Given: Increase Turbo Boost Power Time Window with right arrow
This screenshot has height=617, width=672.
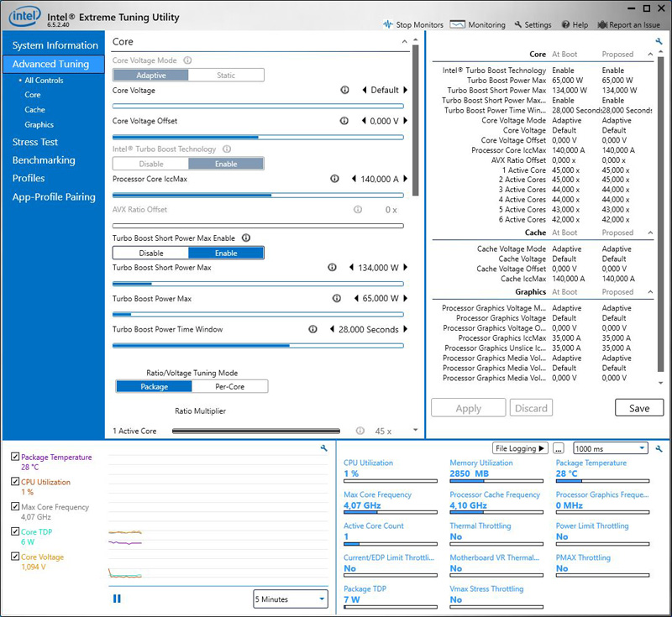Looking at the screenshot, I should (405, 329).
